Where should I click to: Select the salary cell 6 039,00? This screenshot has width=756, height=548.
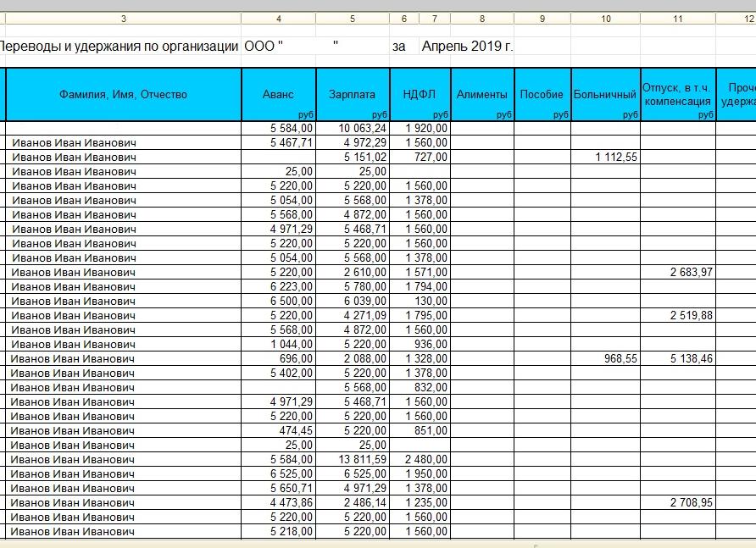pos(353,302)
